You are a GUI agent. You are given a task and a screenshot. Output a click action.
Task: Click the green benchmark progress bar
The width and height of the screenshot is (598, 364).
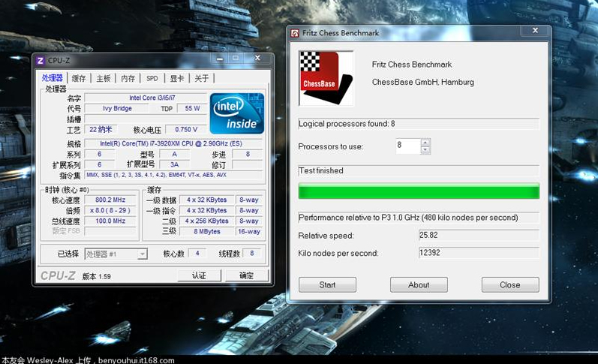[419, 191]
